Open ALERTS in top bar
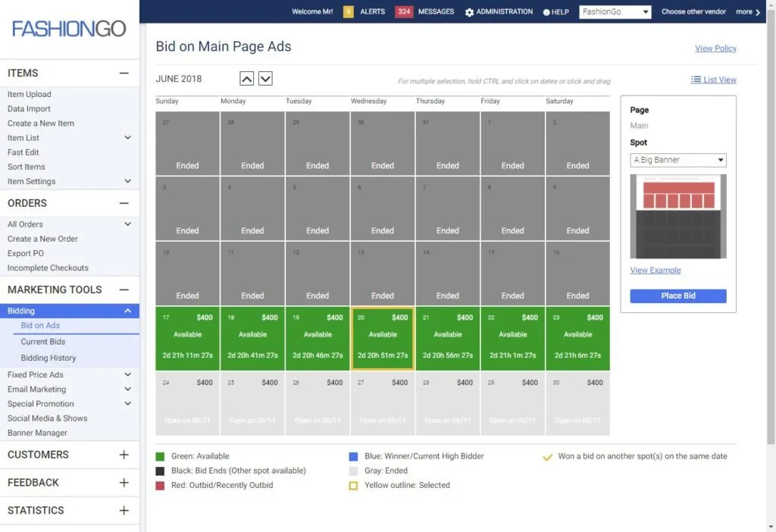The width and height of the screenshot is (776, 532). pyautogui.click(x=372, y=11)
